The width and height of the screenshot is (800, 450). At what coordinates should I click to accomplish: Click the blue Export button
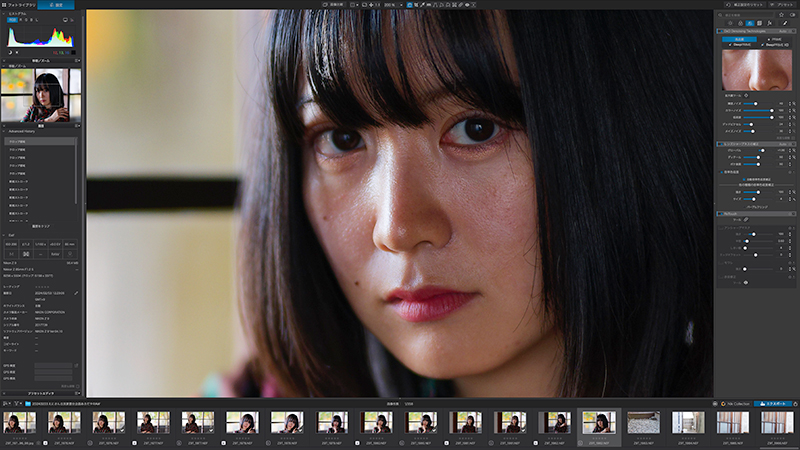[x=772, y=404]
